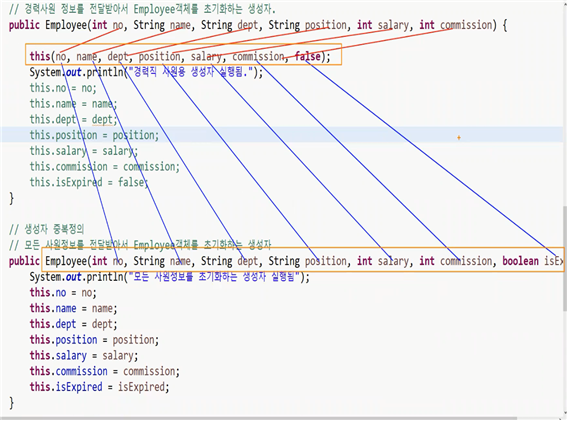
Task: Click the bold "this.salary = salary;" line
Action: click(84, 355)
